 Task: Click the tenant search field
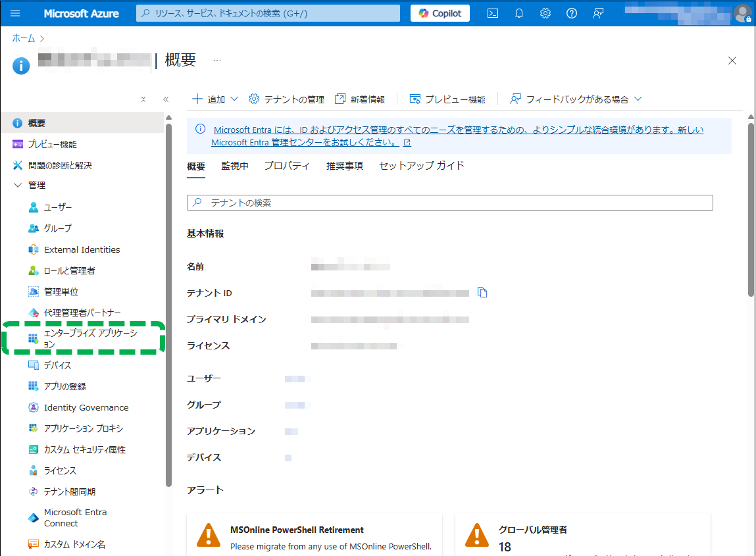(449, 203)
